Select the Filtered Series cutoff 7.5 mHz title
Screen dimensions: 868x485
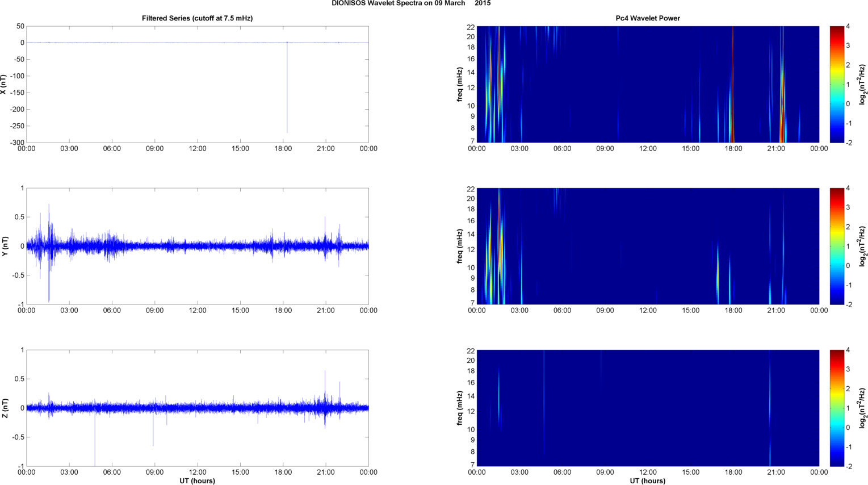tap(197, 18)
